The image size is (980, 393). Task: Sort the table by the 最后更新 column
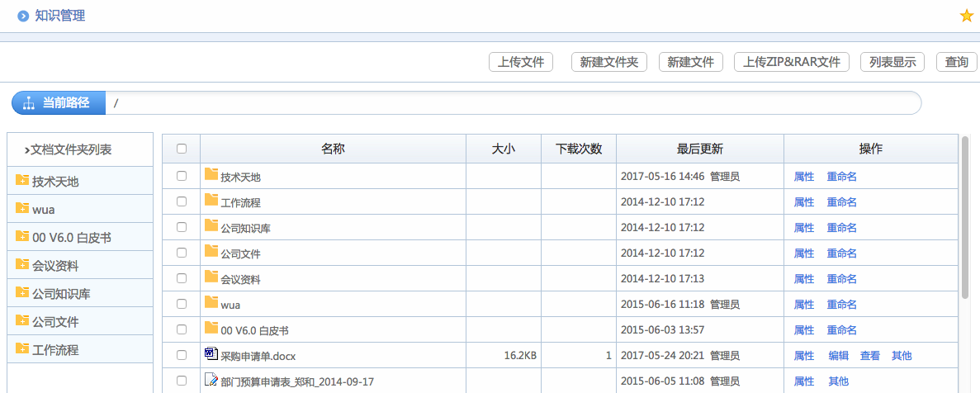coord(699,149)
